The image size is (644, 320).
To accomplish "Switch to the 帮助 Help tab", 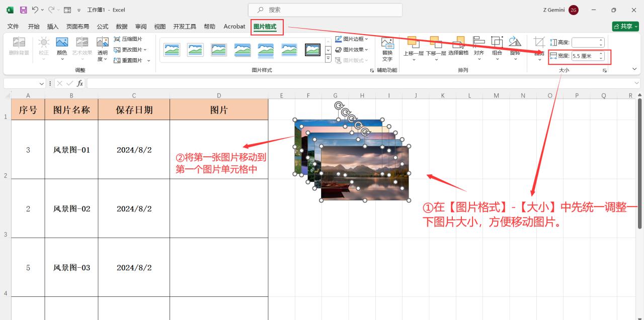I will [209, 27].
